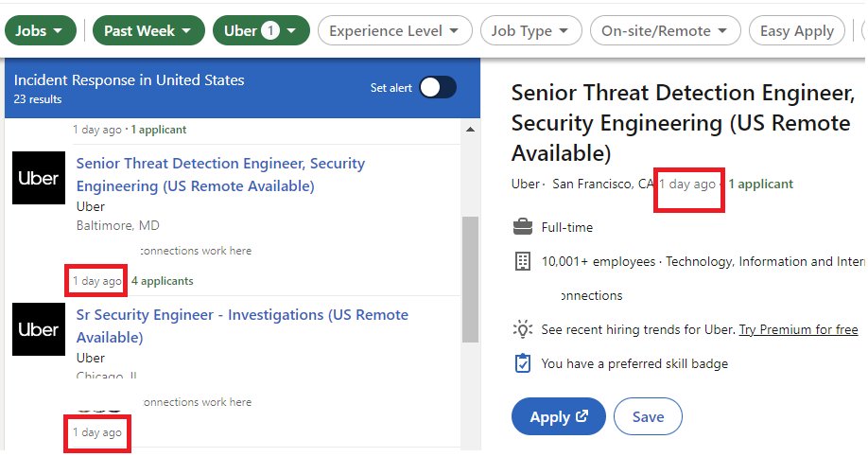The height and width of the screenshot is (457, 868).
Task: Click the Apply button
Action: pyautogui.click(x=559, y=416)
